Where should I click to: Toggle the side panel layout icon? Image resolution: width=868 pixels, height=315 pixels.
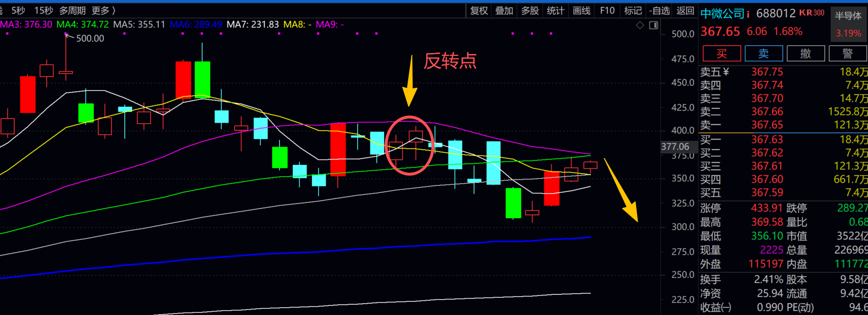(653, 25)
